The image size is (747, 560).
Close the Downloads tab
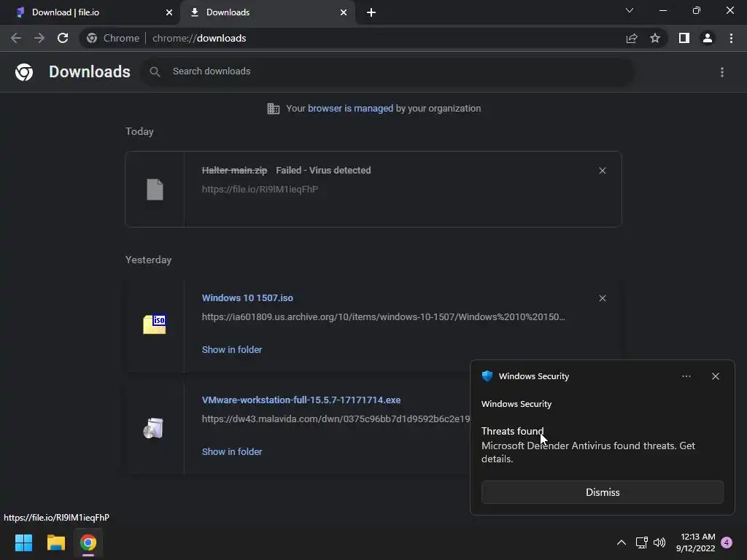click(344, 12)
